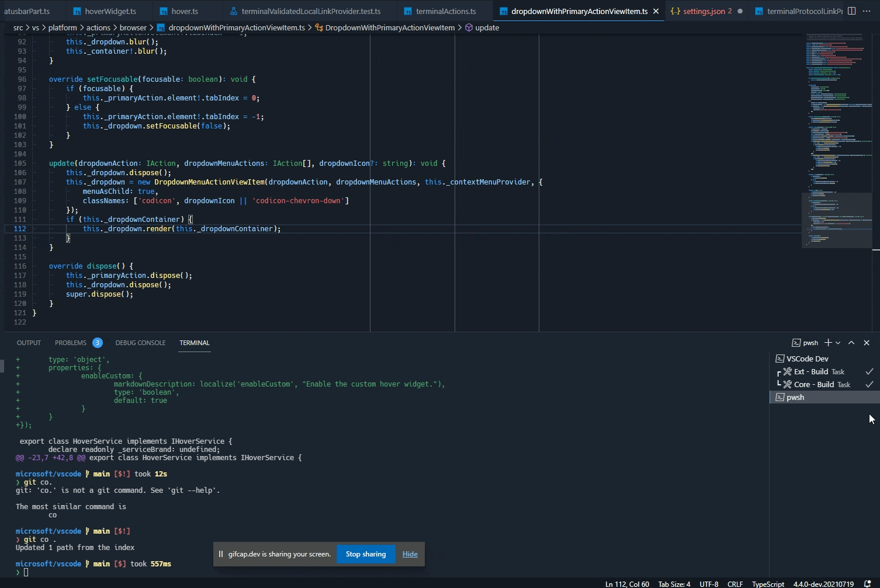Viewport: 880px width, 588px height.
Task: Open the TypeScript language mode selector
Action: tap(767, 584)
